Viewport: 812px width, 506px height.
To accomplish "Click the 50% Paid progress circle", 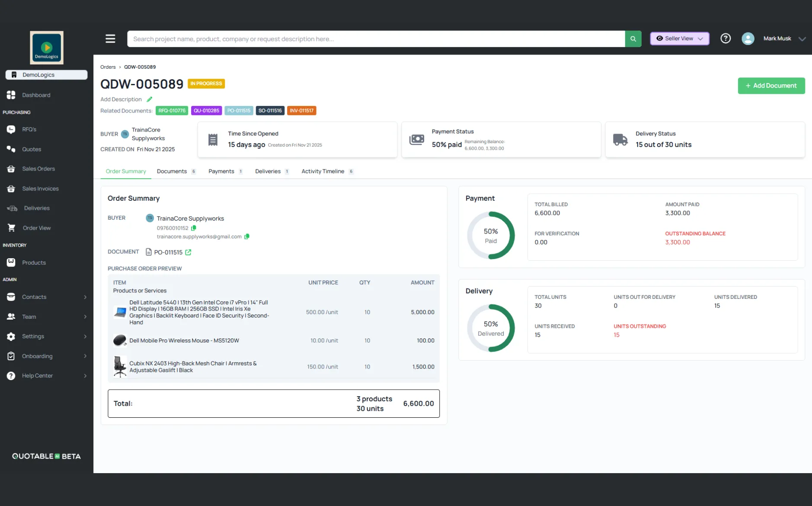I will (491, 236).
